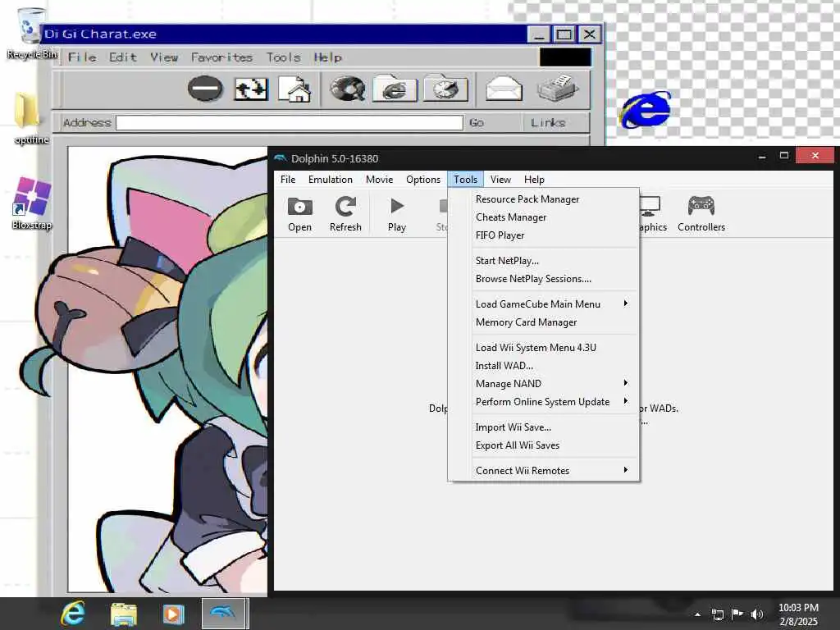
Task: Open the volume speaker tray icon
Action: tap(756, 614)
